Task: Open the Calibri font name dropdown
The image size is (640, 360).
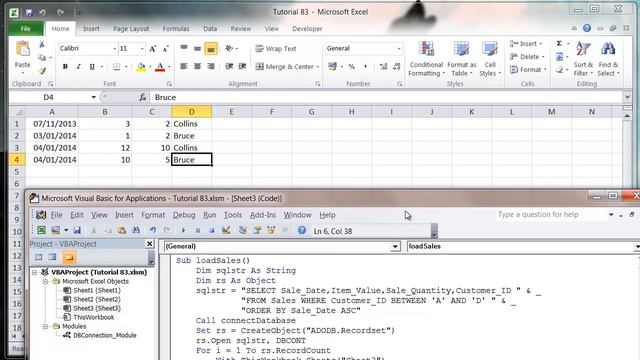Action: coord(115,49)
